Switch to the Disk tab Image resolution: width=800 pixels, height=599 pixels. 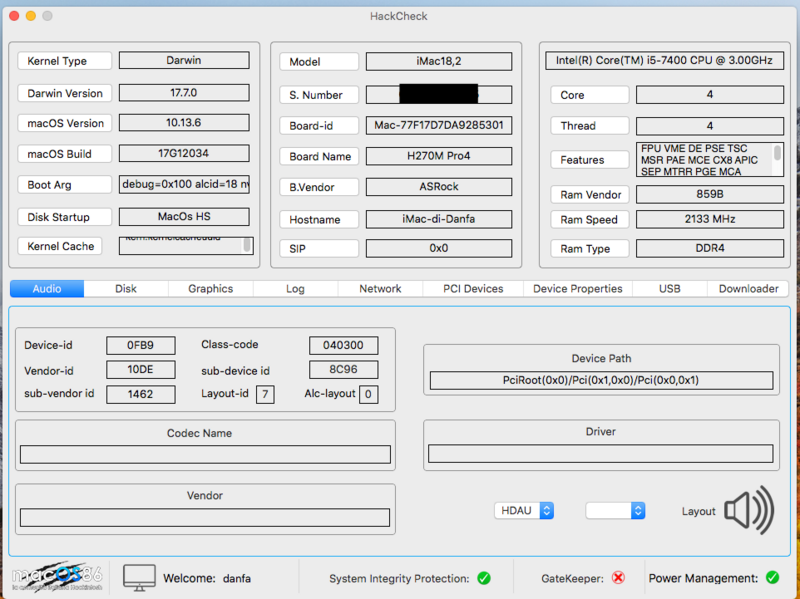[126, 289]
